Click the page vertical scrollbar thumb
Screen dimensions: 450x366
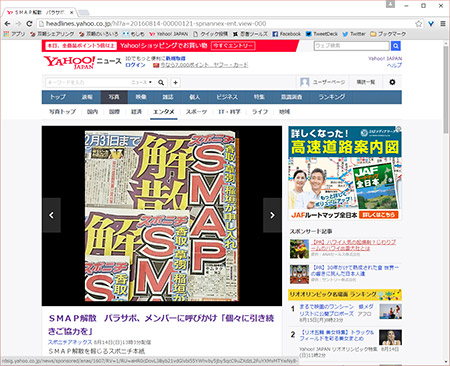pyautogui.click(x=446, y=90)
